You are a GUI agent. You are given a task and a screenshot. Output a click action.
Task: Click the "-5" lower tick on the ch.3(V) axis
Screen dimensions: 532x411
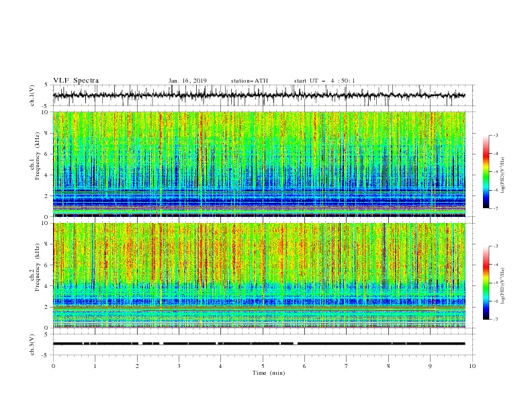pyautogui.click(x=46, y=355)
